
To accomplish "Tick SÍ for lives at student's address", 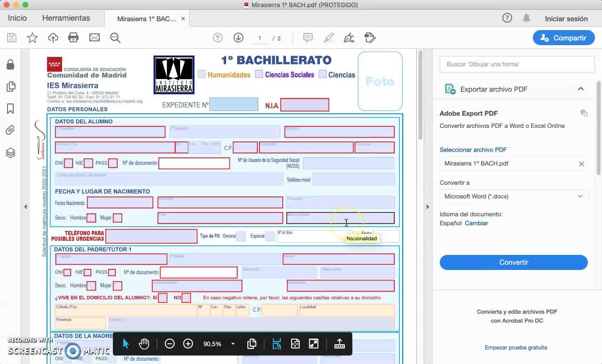I will [x=163, y=298].
